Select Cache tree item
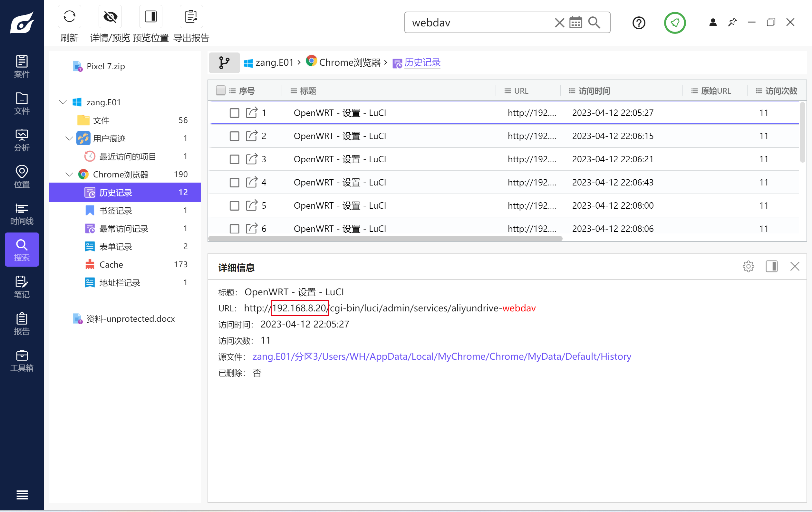Screen dimensions: 812x512 point(125,265)
